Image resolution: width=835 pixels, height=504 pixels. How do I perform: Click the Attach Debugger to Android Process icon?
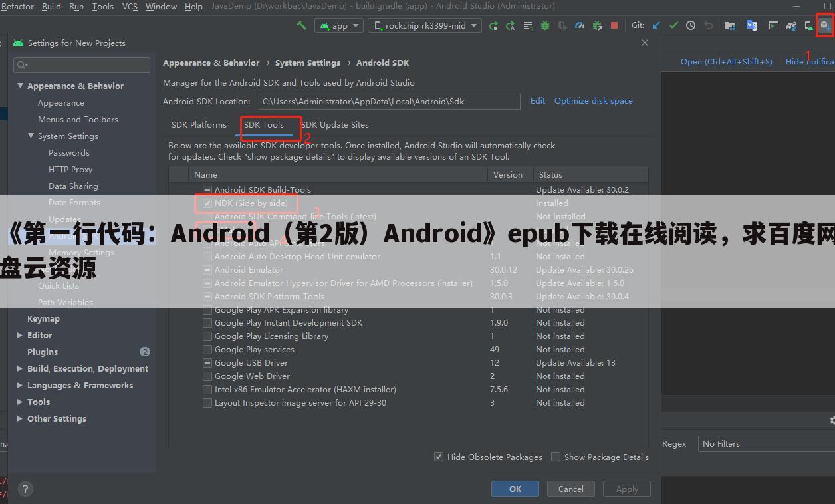pyautogui.click(x=597, y=26)
